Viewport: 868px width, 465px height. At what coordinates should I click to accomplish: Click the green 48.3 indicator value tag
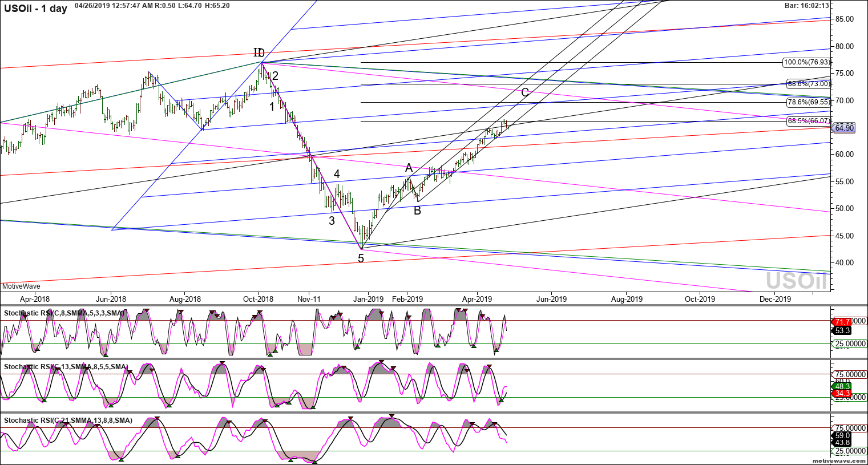pyautogui.click(x=842, y=386)
